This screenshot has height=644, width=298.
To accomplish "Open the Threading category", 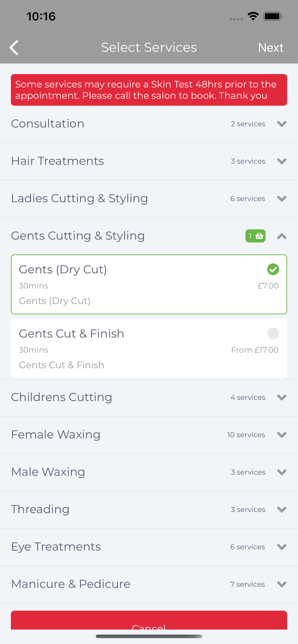I will pyautogui.click(x=149, y=510).
